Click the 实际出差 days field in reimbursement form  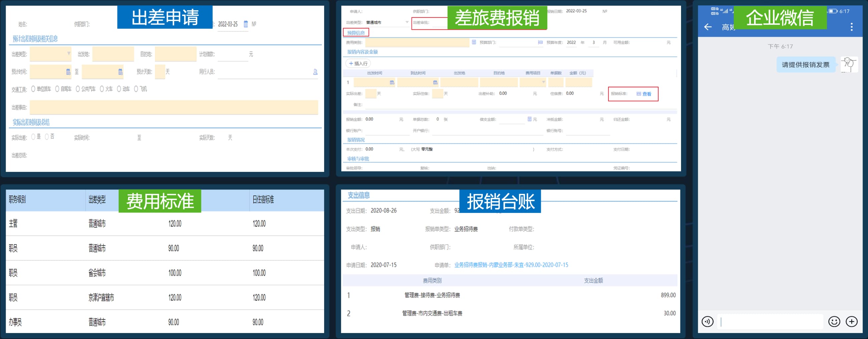371,93
